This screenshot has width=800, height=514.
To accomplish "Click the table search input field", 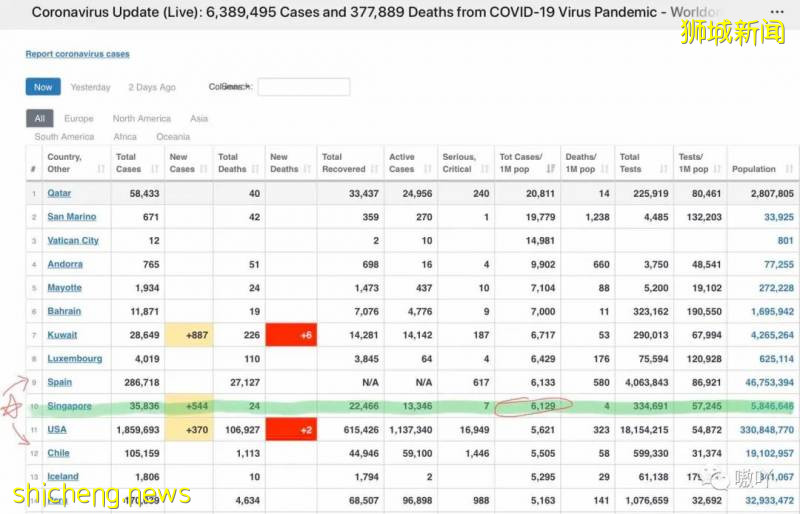I will click(303, 87).
